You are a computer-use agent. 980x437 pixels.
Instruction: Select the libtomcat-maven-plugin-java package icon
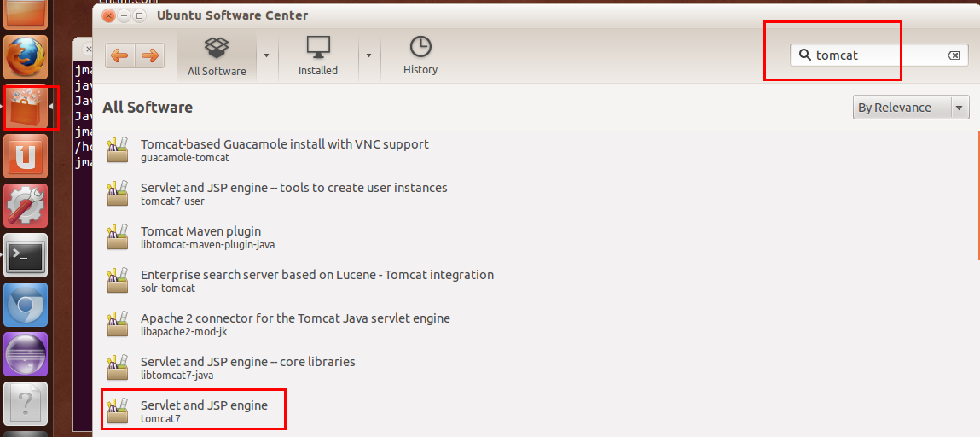coord(118,237)
